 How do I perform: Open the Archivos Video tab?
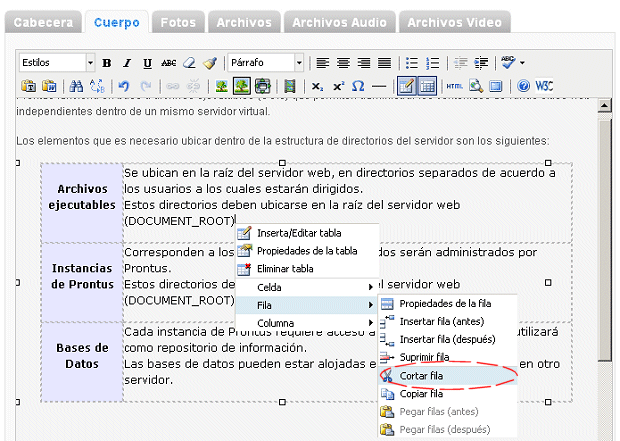[x=454, y=22]
